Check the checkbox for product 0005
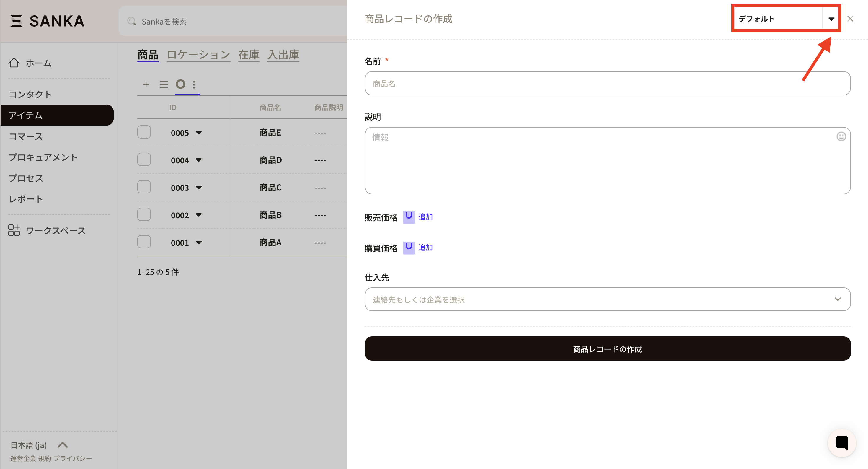 click(x=144, y=132)
